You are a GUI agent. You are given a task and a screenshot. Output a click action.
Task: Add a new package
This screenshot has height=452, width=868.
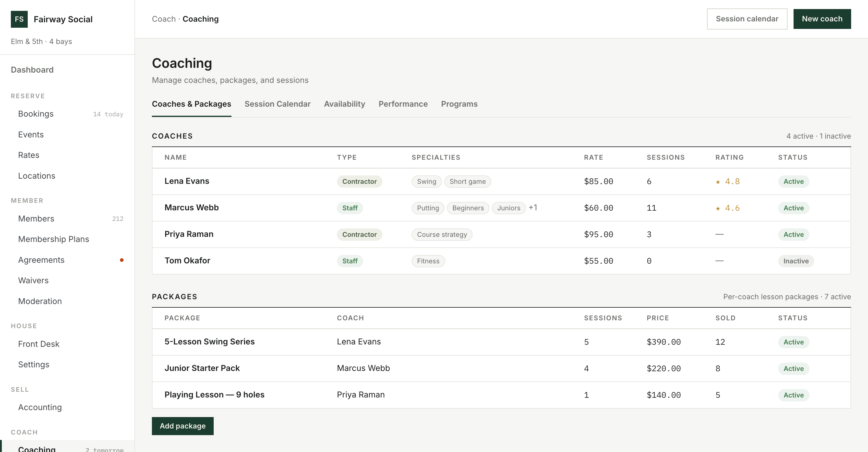[x=183, y=426]
